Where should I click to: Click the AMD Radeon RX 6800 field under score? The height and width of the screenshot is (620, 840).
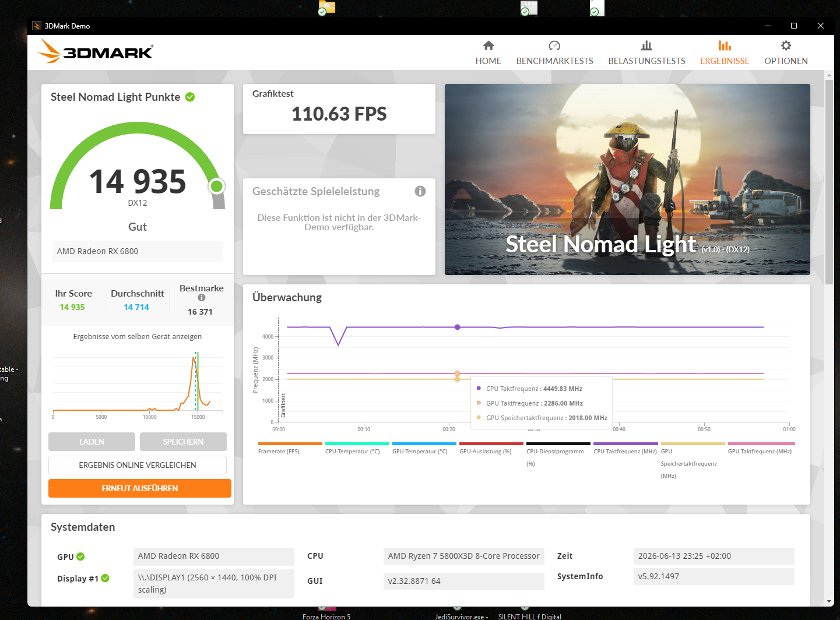point(138,251)
